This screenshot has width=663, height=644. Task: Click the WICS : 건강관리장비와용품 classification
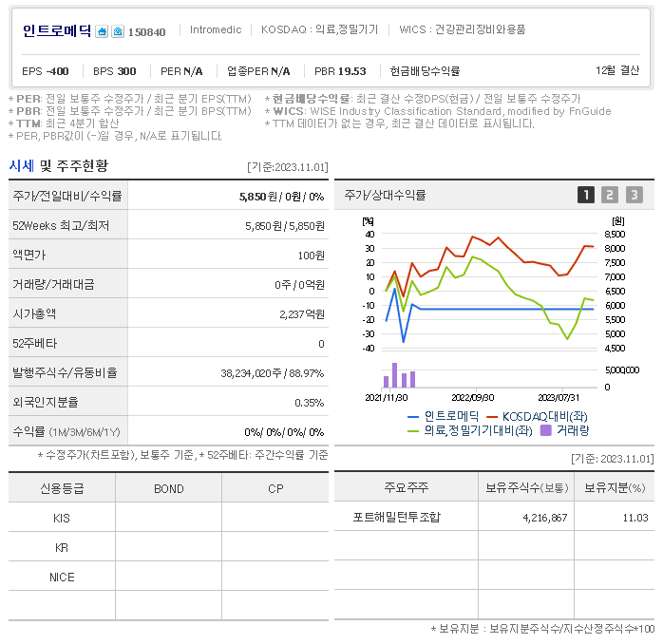pyautogui.click(x=463, y=29)
